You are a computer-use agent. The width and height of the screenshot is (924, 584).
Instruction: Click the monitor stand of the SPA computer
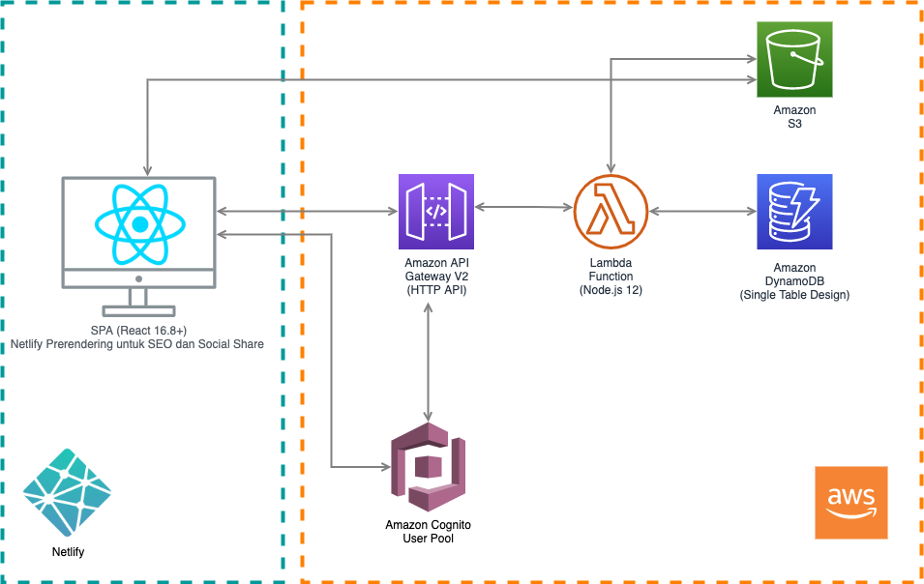(139, 305)
